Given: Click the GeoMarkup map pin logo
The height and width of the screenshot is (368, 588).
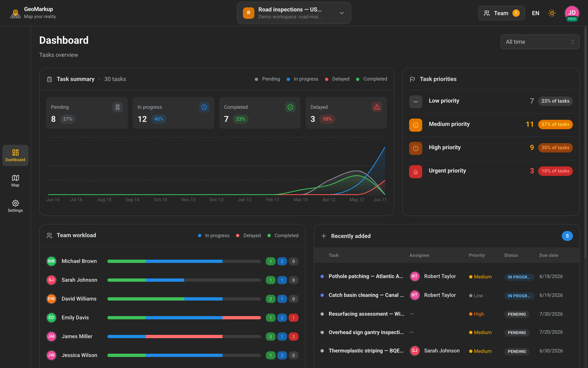Looking at the screenshot, I should [x=15, y=14].
